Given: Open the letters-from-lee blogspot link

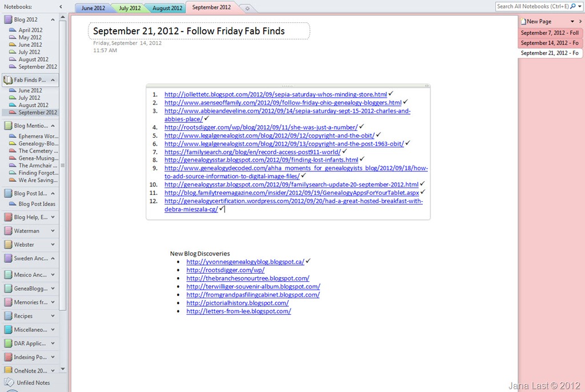Looking at the screenshot, I should pyautogui.click(x=239, y=311).
